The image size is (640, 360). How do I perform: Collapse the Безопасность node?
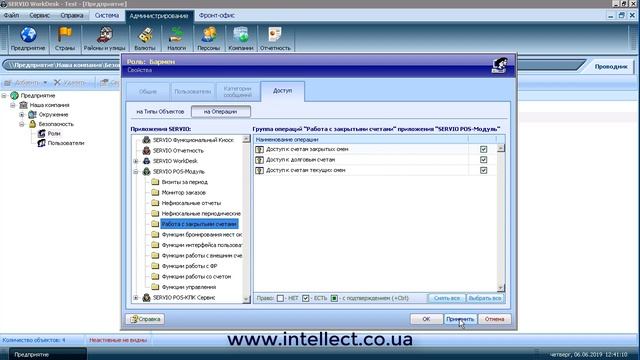click(x=22, y=124)
